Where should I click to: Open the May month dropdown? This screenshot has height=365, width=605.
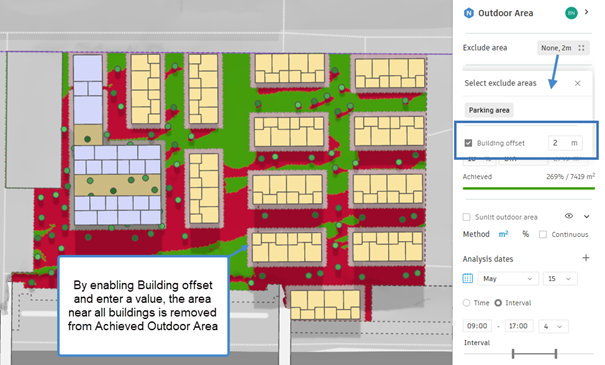coord(508,279)
